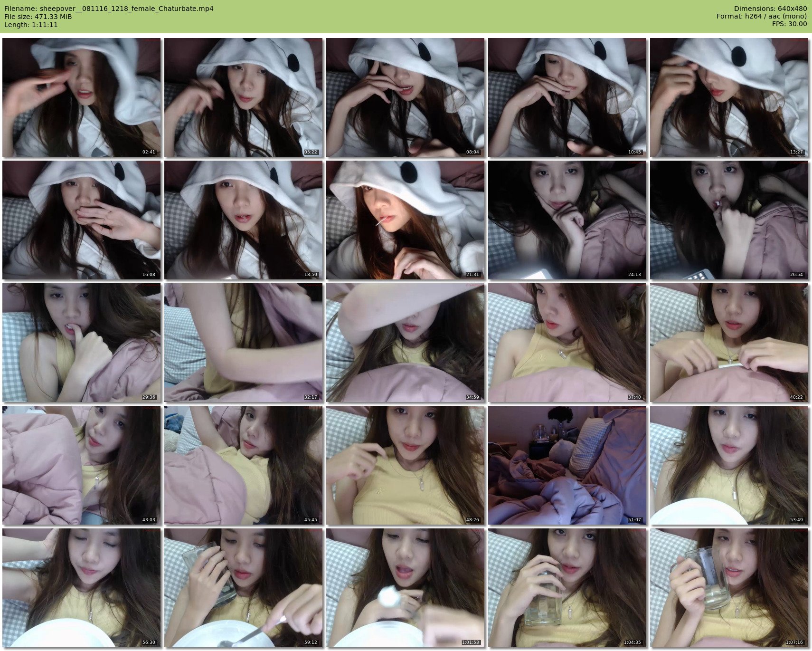Image resolution: width=812 pixels, height=651 pixels.
Task: Pick the 56:30 thumbnail
Action: tap(81, 588)
